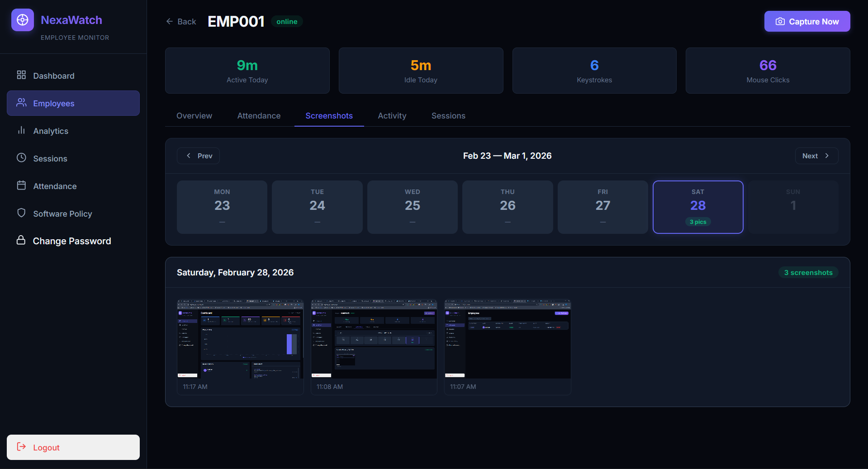Go to previous week with Prev
The height and width of the screenshot is (469, 868).
click(x=199, y=156)
